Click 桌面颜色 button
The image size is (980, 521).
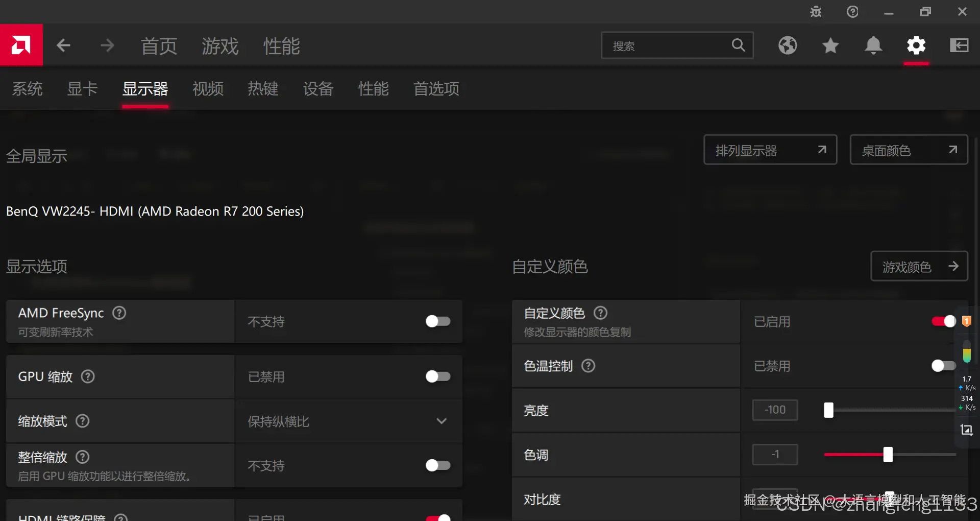pos(909,150)
